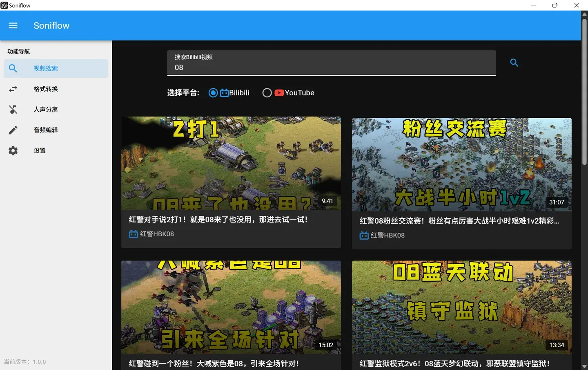Click the vocal separation microphone icon

(x=13, y=110)
